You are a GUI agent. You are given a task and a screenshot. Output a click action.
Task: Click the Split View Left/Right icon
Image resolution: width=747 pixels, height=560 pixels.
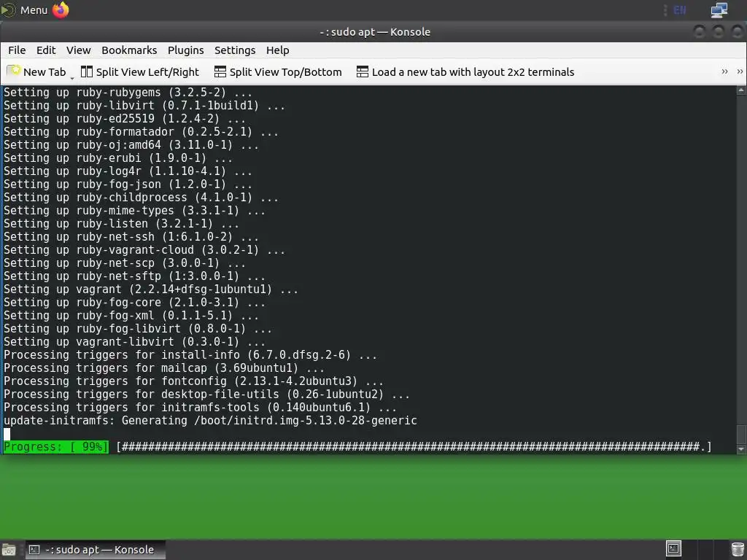click(x=87, y=71)
